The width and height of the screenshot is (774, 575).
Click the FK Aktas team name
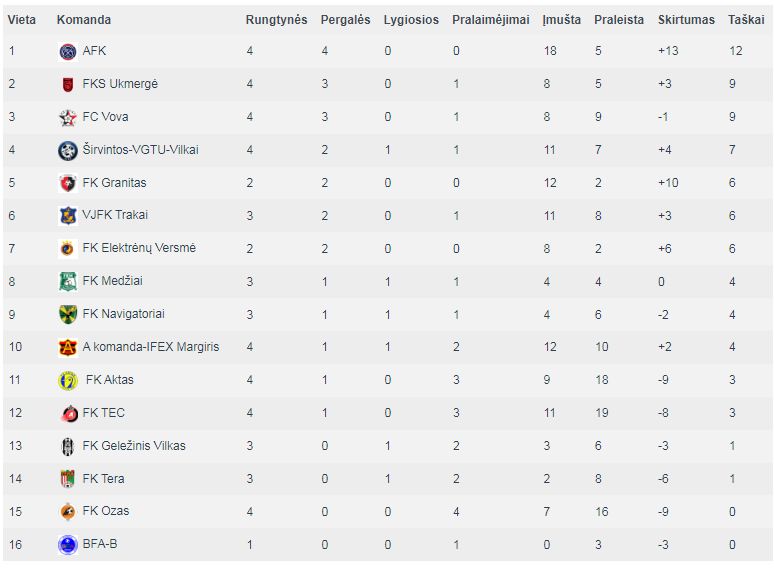tap(110, 380)
